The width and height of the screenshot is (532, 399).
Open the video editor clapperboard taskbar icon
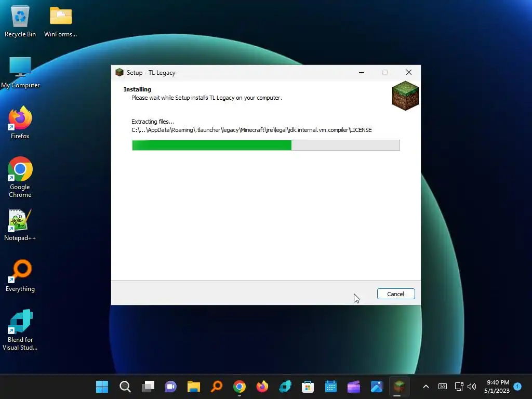tap(353, 387)
